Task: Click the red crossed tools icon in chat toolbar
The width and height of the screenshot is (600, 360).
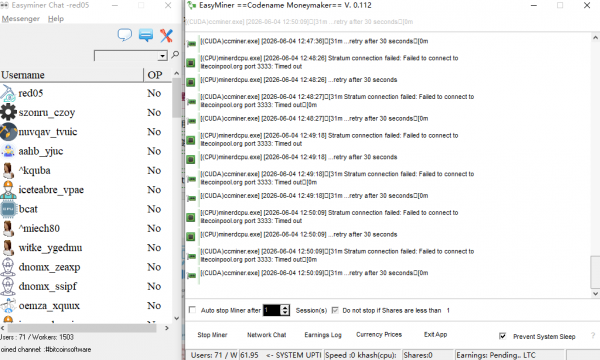Action: 166,36
